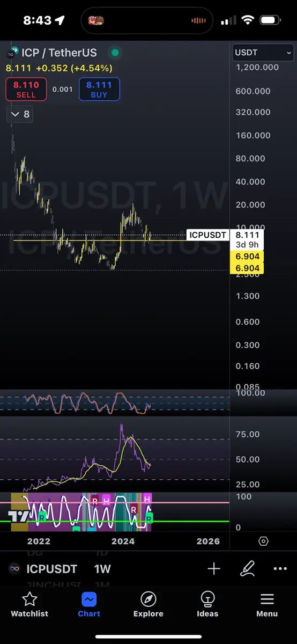Open the Chart tab

point(89,604)
